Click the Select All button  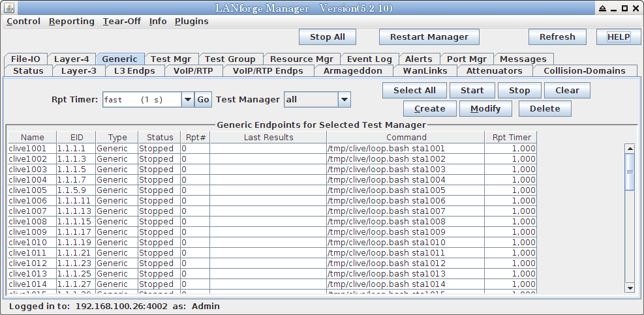click(414, 91)
